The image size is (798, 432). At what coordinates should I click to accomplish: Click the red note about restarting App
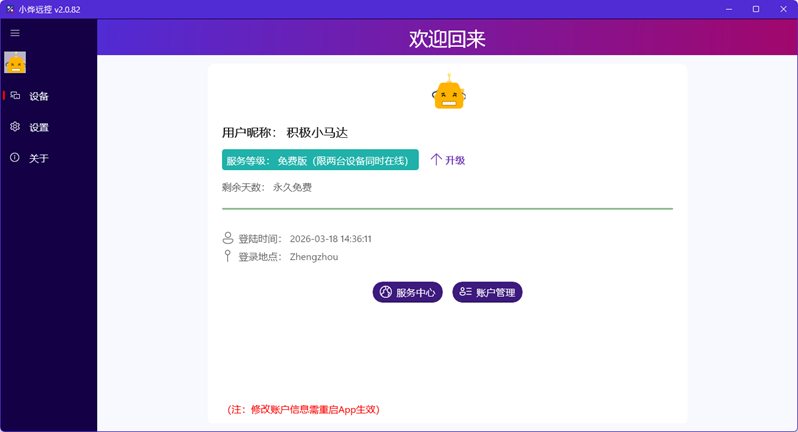[x=303, y=409]
